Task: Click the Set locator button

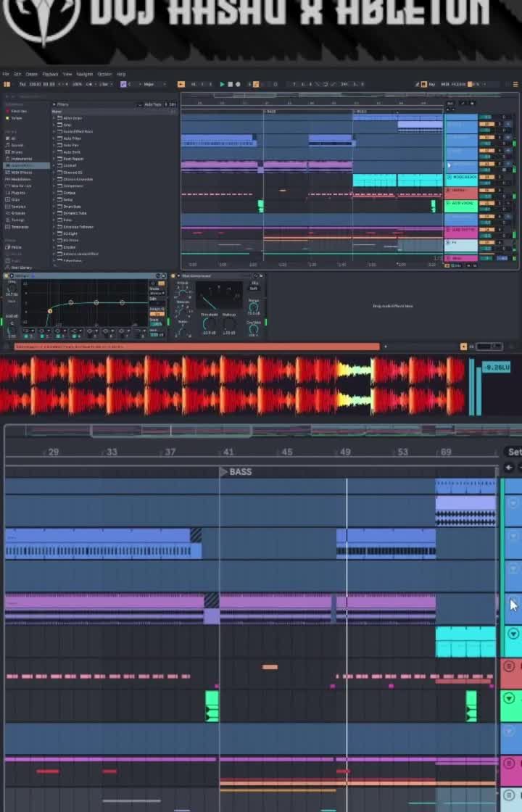Action: (514, 452)
